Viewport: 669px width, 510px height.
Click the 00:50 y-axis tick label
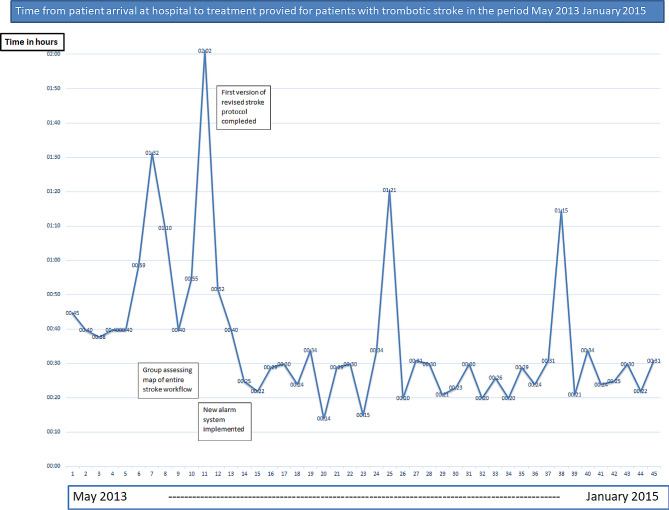[53, 294]
